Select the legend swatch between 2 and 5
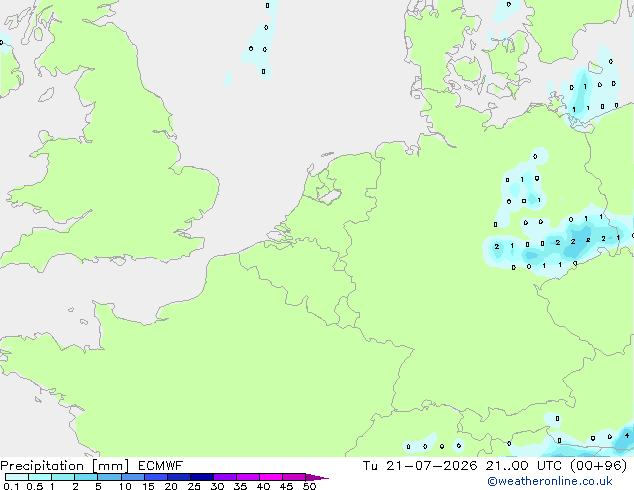 point(86,477)
